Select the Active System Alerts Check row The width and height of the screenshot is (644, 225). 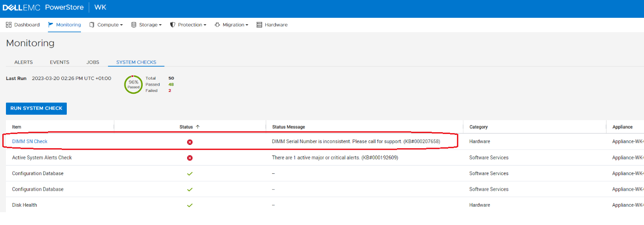click(x=42, y=158)
